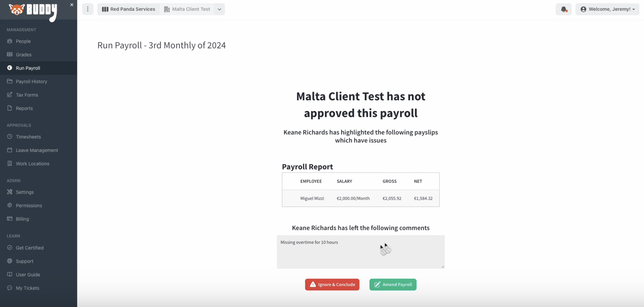Open the Settings wrench icon
Image resolution: width=644 pixels, height=307 pixels.
[x=10, y=192]
